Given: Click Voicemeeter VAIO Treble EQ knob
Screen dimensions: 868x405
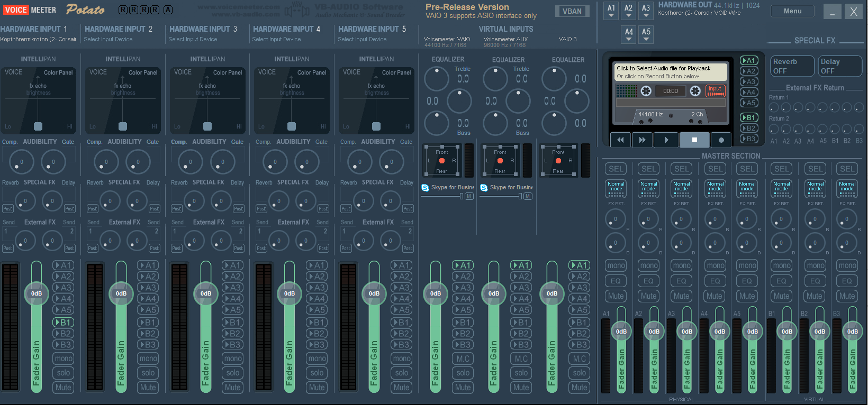Looking at the screenshot, I should pyautogui.click(x=437, y=79).
